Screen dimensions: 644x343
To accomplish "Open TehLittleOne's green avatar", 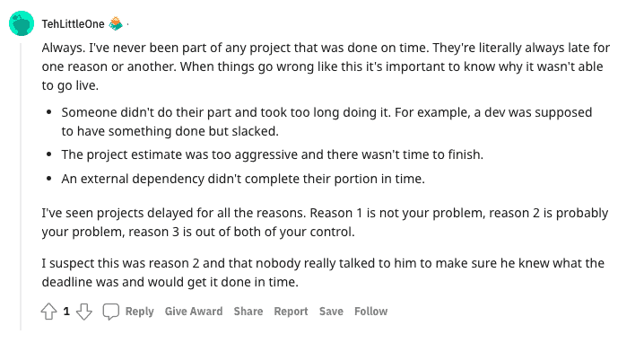I will [x=22, y=23].
